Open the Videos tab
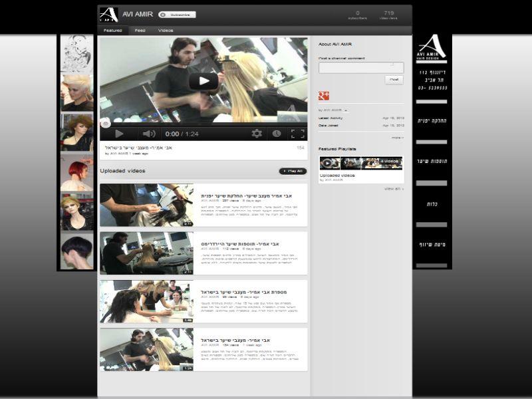 click(x=166, y=30)
